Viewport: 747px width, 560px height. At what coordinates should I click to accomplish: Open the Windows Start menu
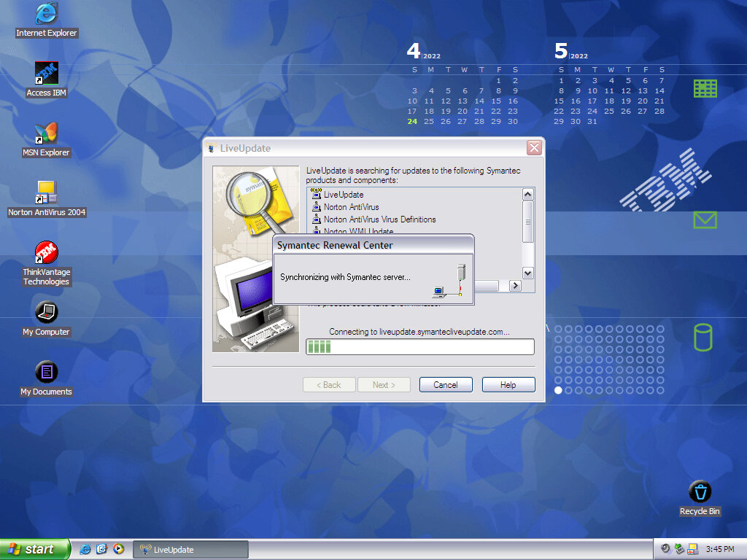(35, 549)
